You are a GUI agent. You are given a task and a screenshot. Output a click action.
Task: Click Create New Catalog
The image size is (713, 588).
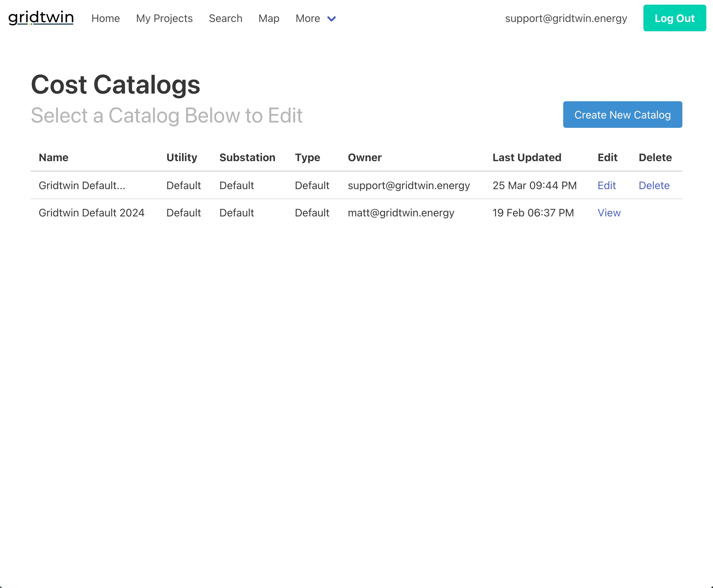[622, 115]
